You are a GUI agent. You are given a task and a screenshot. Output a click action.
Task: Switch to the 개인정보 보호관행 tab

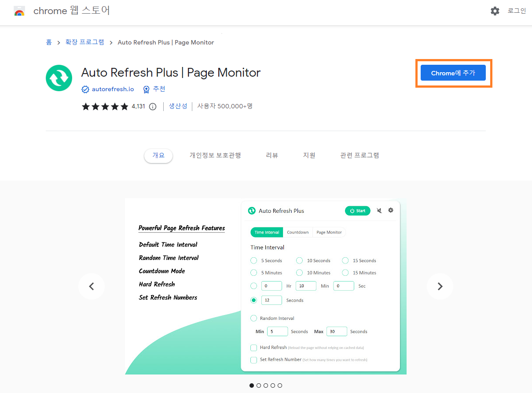click(215, 156)
